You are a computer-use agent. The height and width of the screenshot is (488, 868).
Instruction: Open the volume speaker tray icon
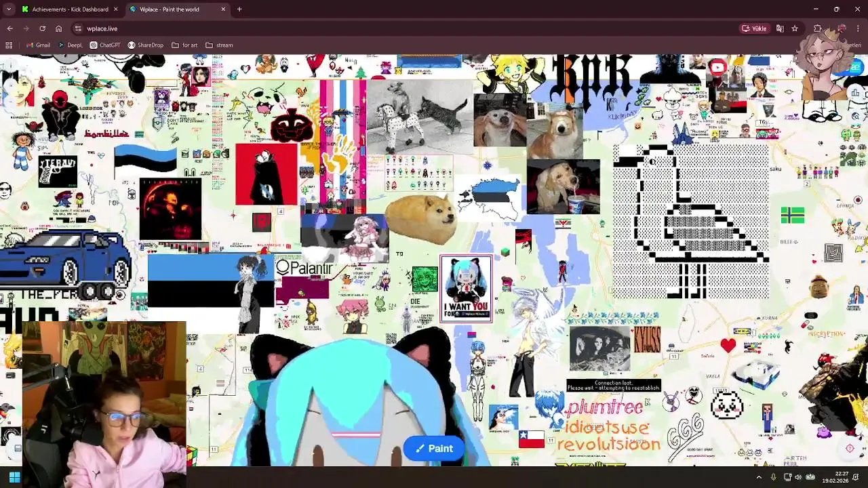797,477
